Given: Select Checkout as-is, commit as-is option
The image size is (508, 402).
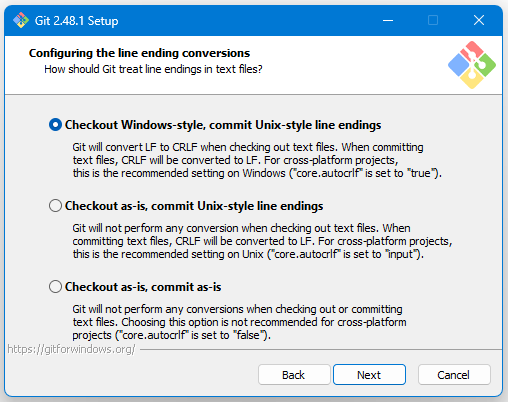Looking at the screenshot, I should pos(55,287).
